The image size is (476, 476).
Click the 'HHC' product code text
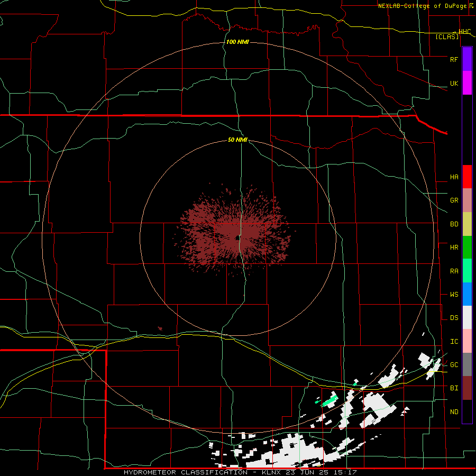tap(464, 32)
